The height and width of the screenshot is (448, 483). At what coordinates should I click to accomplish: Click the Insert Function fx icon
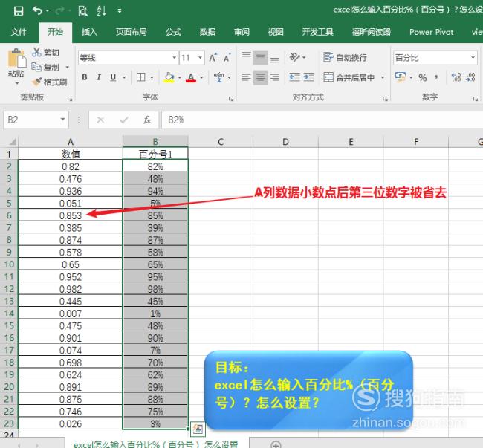(147, 120)
